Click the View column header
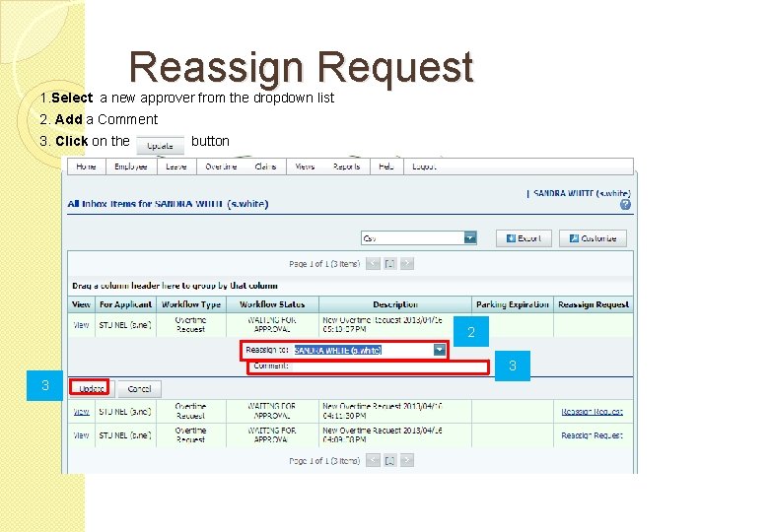Viewport: 769px width, 532px height. [x=81, y=304]
